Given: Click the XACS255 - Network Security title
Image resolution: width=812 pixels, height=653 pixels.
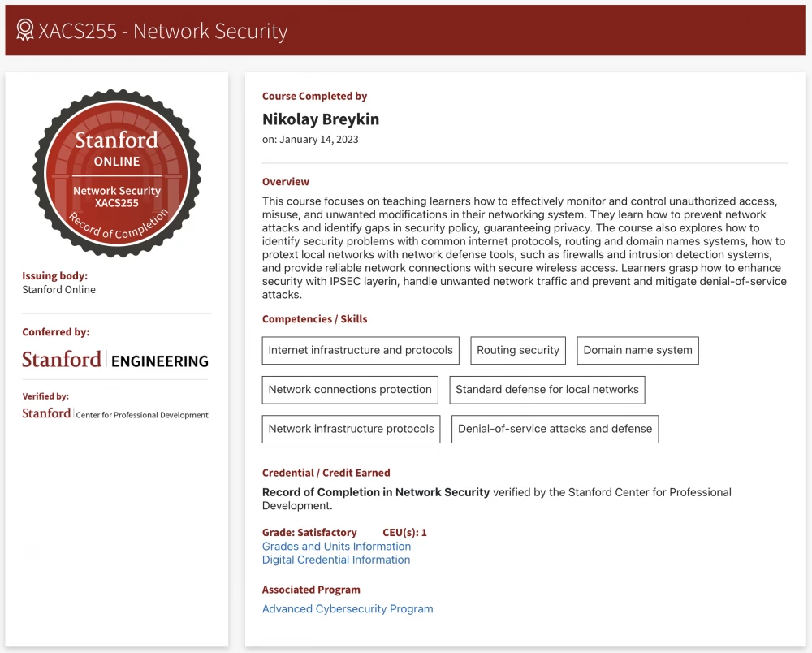Looking at the screenshot, I should (163, 31).
